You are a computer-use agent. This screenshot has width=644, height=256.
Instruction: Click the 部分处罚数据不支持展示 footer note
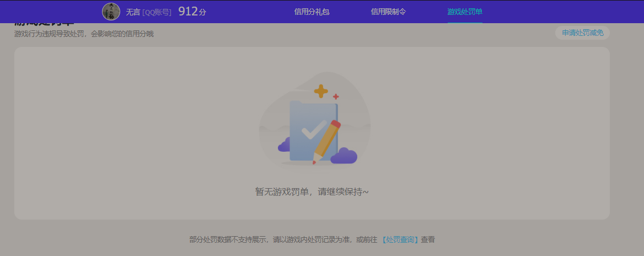click(283, 239)
